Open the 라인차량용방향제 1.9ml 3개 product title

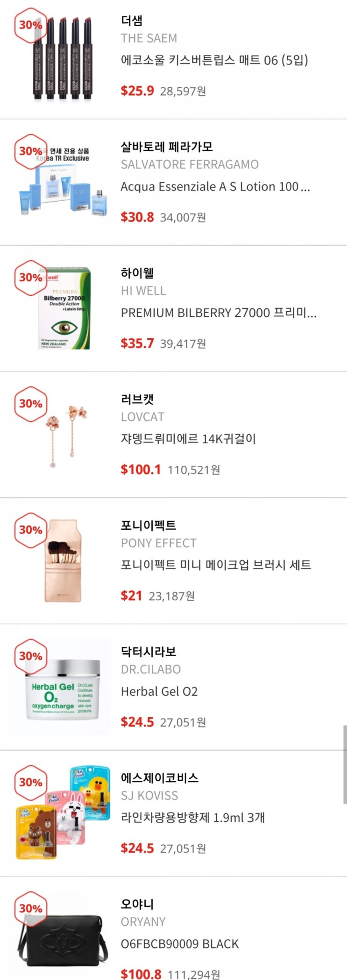tap(192, 818)
